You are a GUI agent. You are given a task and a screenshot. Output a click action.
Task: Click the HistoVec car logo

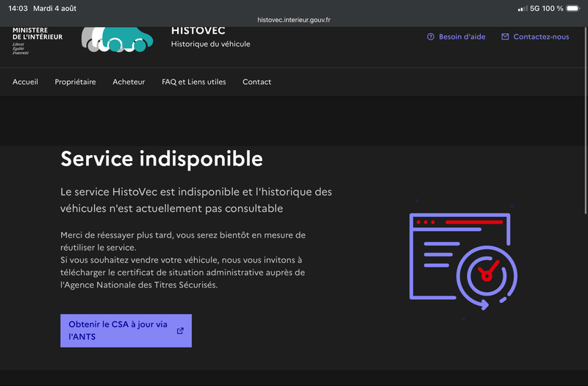[118, 40]
